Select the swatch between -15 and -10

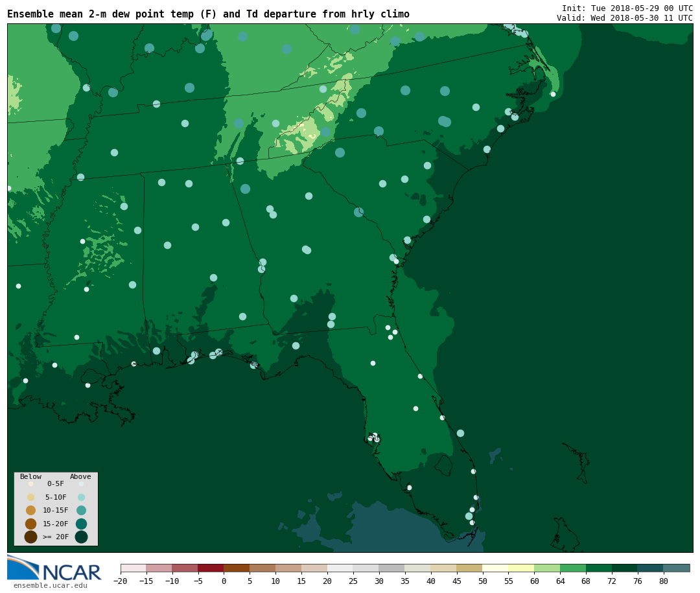coord(159,568)
